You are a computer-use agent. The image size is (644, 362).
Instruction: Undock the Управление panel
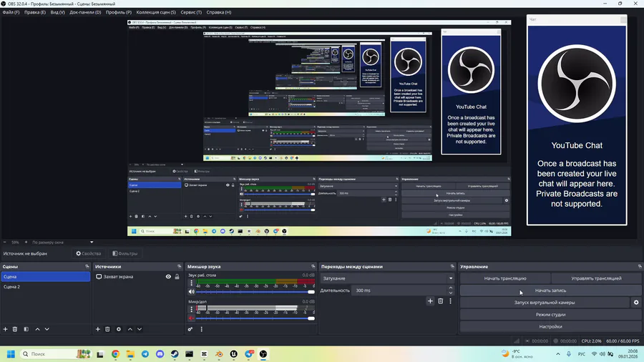click(640, 266)
